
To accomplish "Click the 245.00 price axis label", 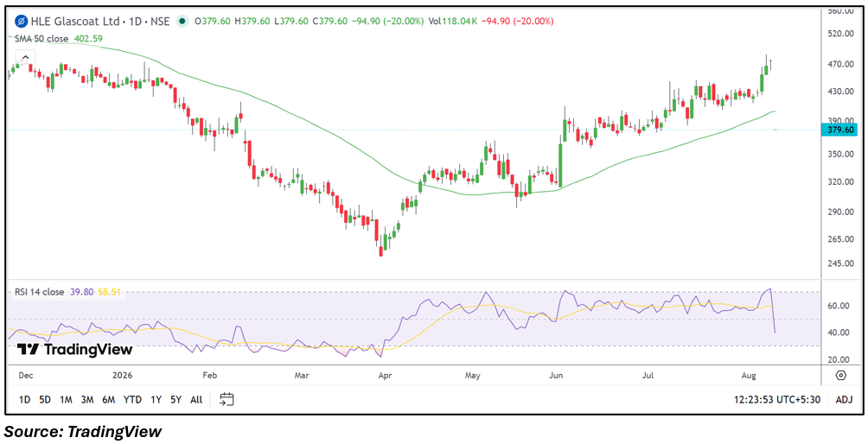I will [842, 263].
